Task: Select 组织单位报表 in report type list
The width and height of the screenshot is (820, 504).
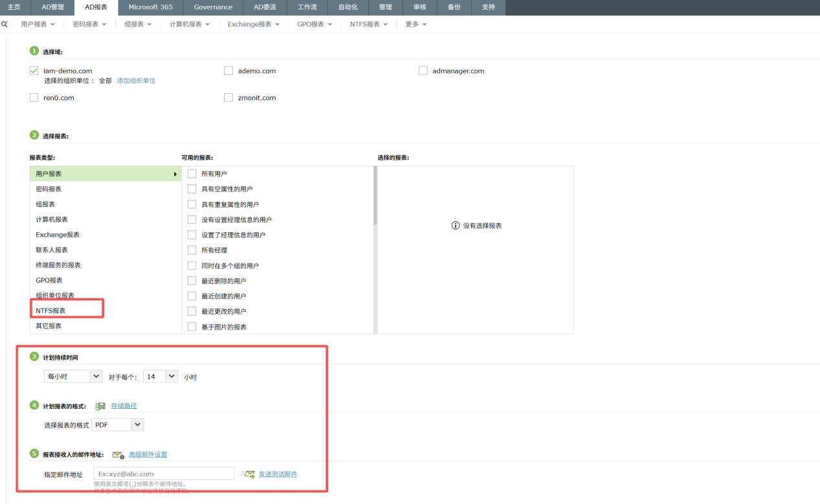Action: pos(105,296)
